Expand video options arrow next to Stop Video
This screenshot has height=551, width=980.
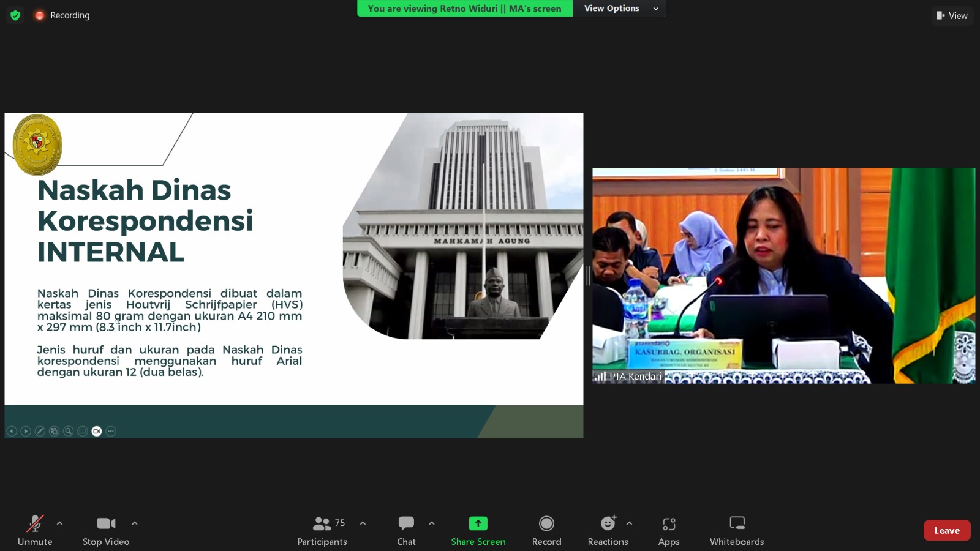pyautogui.click(x=135, y=523)
